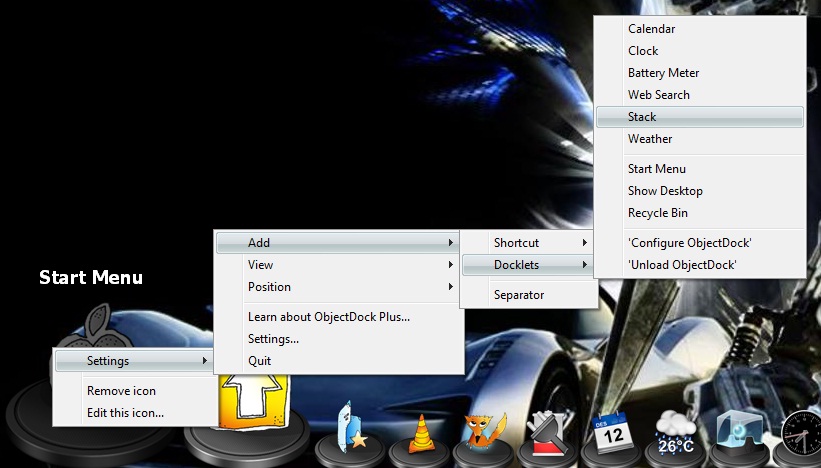Select 'Unload ObjectDock' entry

coord(700,264)
